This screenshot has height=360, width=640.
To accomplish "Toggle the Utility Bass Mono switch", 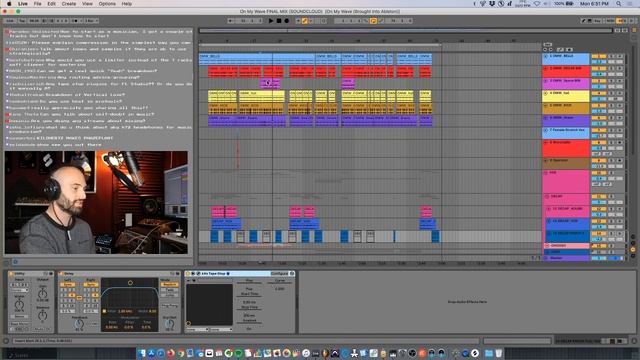I will (19, 324).
